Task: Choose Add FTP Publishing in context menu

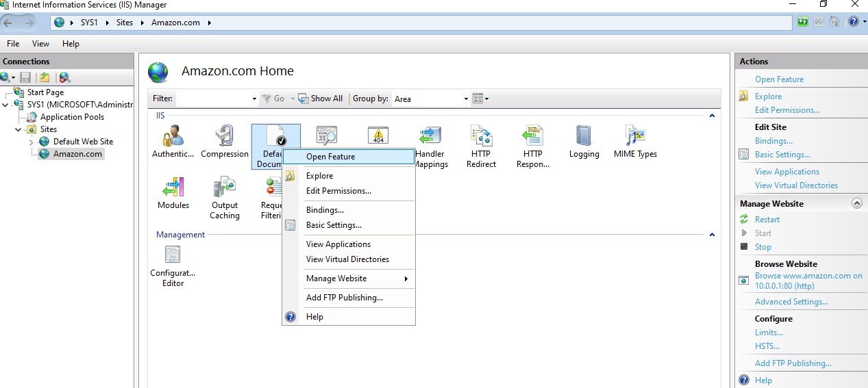Action: 348,298
